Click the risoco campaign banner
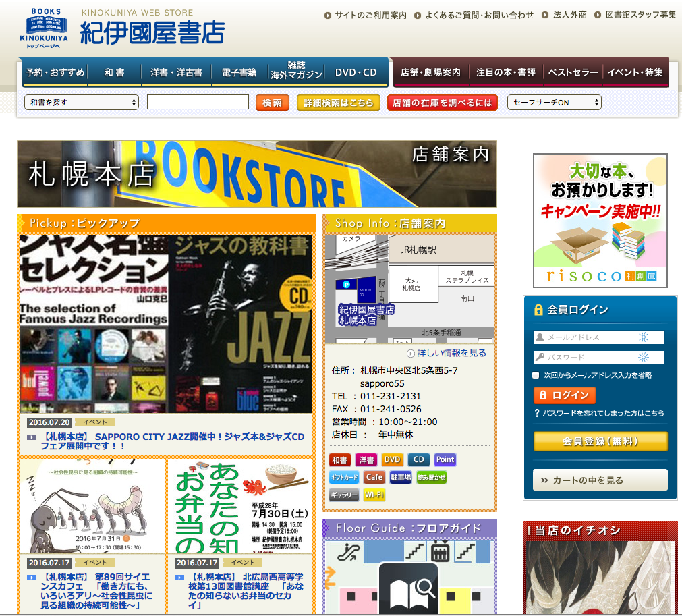Image resolution: width=682 pixels, height=616 pixels. [x=600, y=221]
